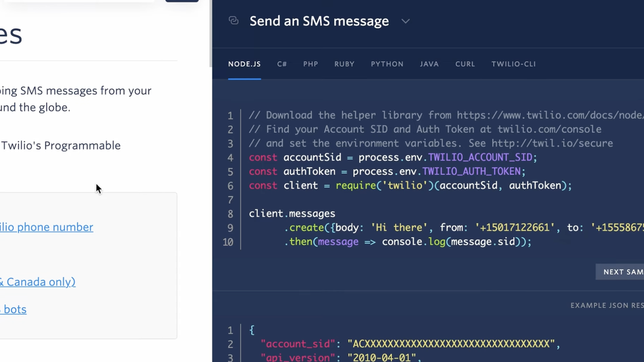Open the '& Canada only)' link
Screen dimensions: 644x362
click(38, 282)
